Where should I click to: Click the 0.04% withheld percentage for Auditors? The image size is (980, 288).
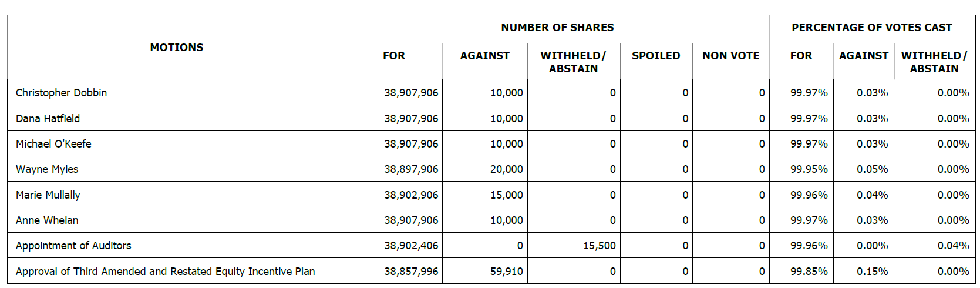tap(952, 246)
